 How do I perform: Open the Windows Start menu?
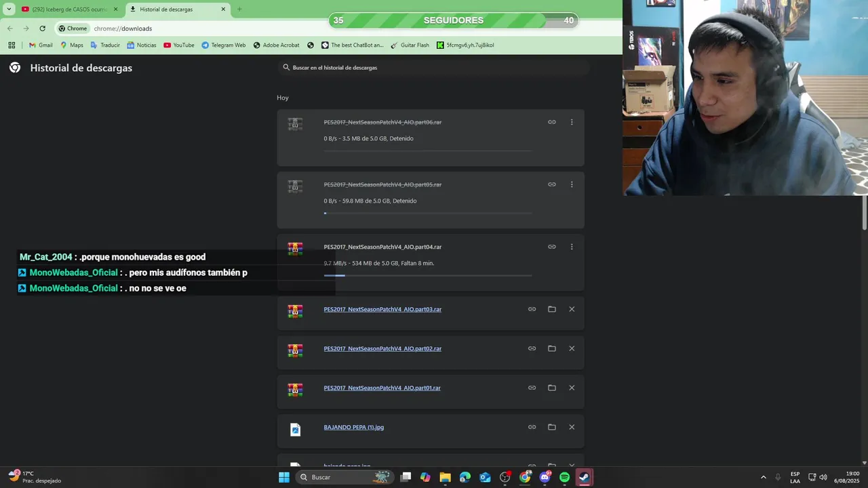(284, 477)
